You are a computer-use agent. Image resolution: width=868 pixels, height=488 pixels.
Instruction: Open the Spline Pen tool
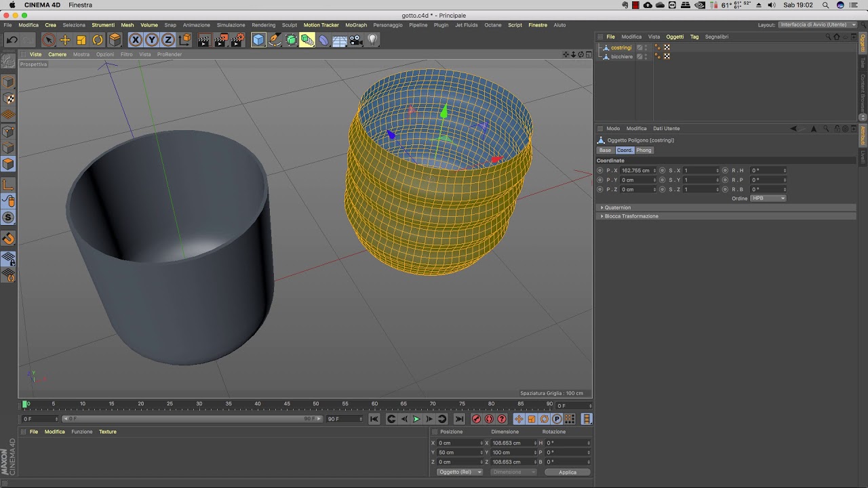[275, 40]
